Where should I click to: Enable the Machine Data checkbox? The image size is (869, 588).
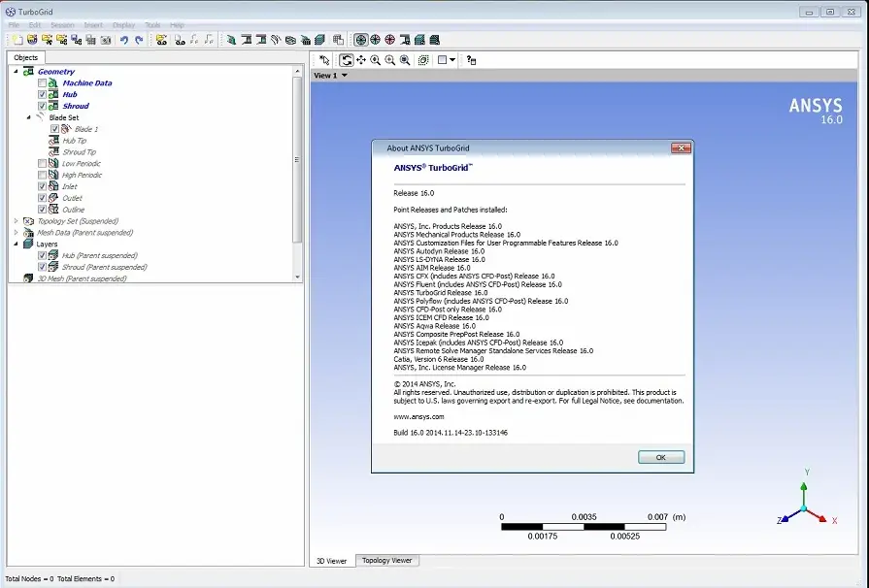click(42, 83)
